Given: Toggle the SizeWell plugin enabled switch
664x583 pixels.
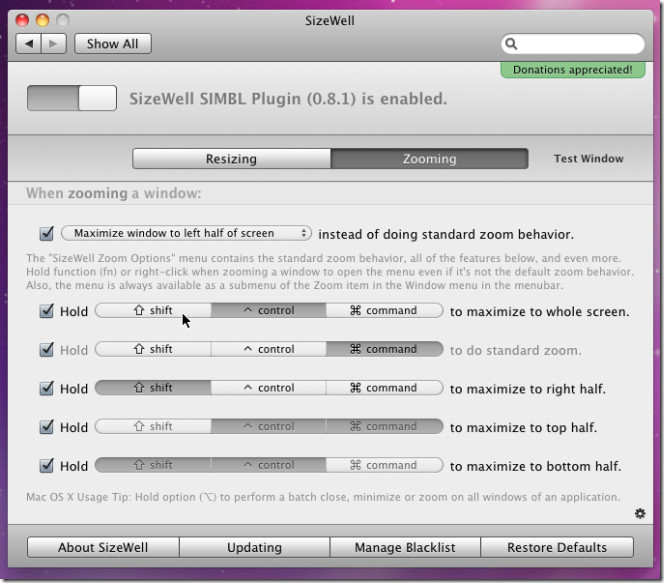Looking at the screenshot, I should point(72,98).
